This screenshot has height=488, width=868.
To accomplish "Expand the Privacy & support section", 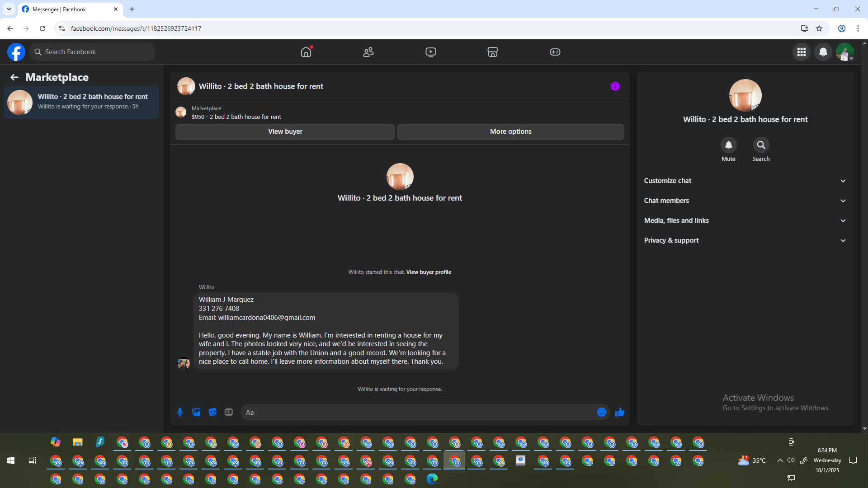I will pos(745,240).
